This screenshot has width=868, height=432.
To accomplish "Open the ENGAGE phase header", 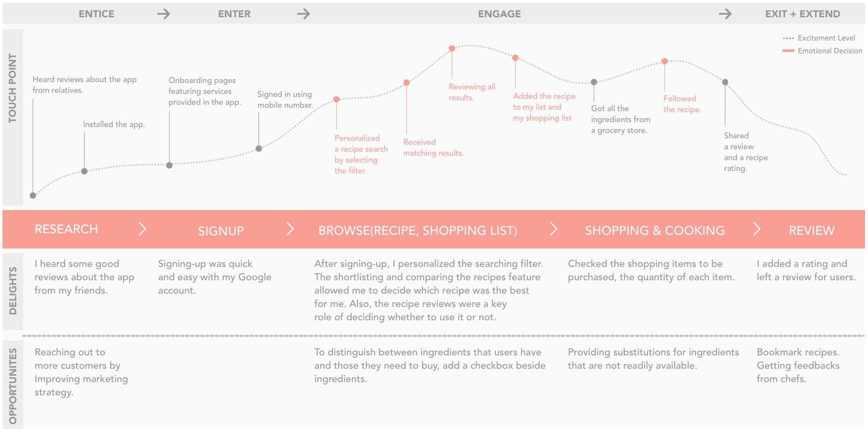I will point(499,14).
